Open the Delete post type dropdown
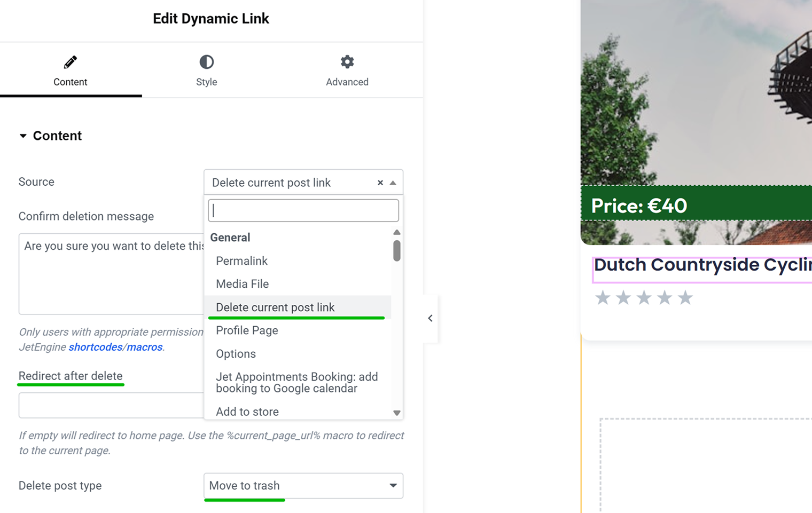 click(x=303, y=486)
